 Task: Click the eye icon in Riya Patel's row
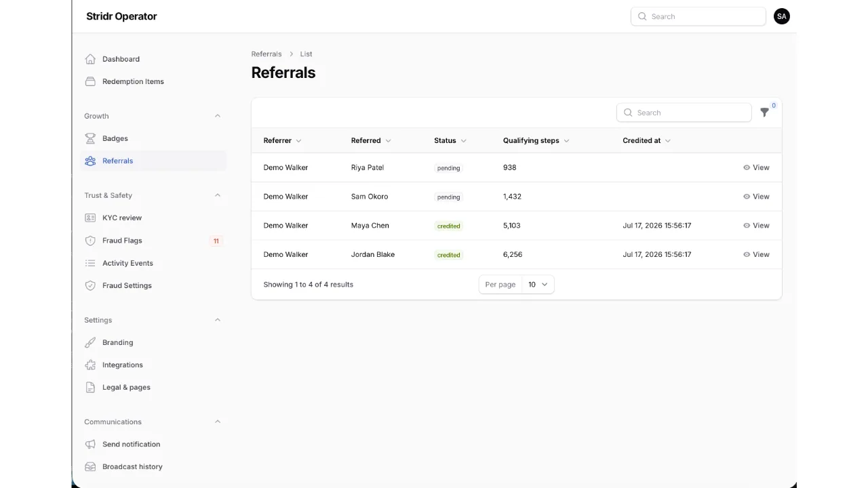coord(747,167)
